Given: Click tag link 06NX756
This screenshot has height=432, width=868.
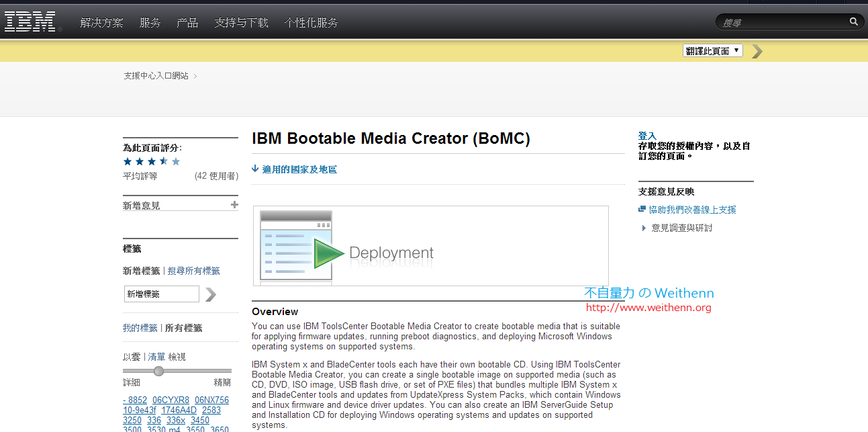Looking at the screenshot, I should pos(212,400).
